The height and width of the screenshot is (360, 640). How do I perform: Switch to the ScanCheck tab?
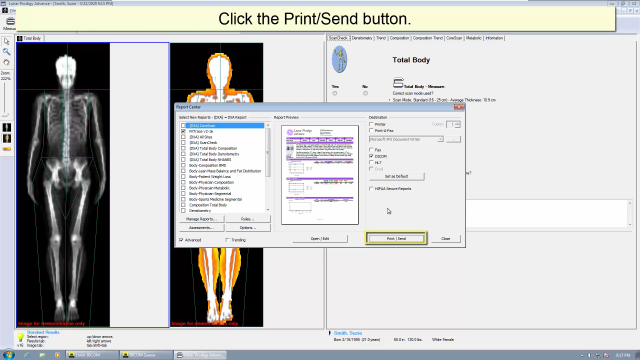pyautogui.click(x=338, y=38)
